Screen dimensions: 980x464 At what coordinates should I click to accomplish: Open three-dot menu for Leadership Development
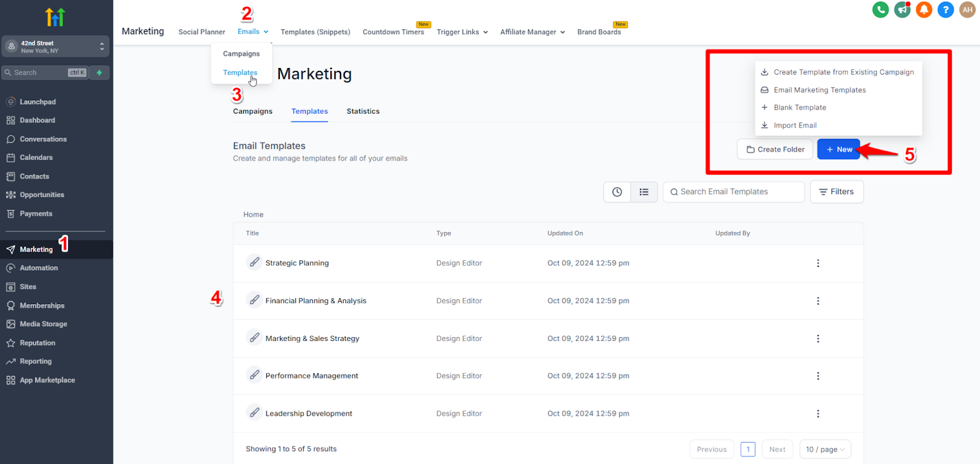click(x=818, y=414)
